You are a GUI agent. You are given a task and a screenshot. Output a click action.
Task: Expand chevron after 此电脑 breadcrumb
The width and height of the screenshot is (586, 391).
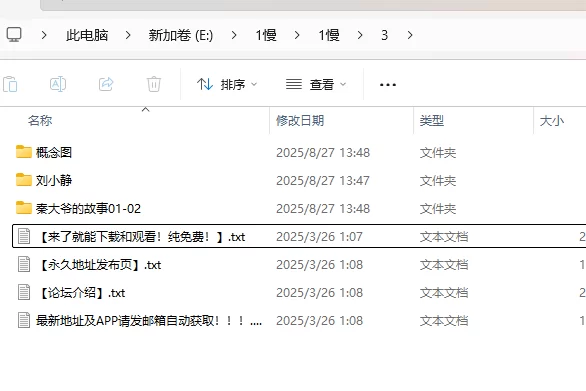128,36
